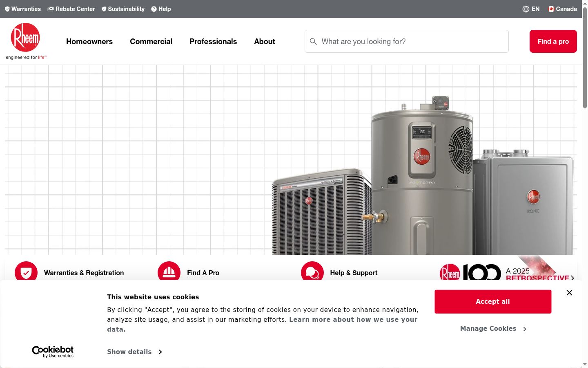The image size is (588, 368).
Task: Open the Commercial menu
Action: click(x=151, y=42)
